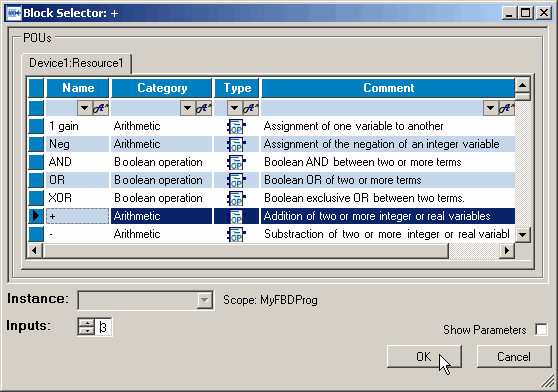Enable the Show Parameters checkbox
This screenshot has height=392, width=558.
541,329
